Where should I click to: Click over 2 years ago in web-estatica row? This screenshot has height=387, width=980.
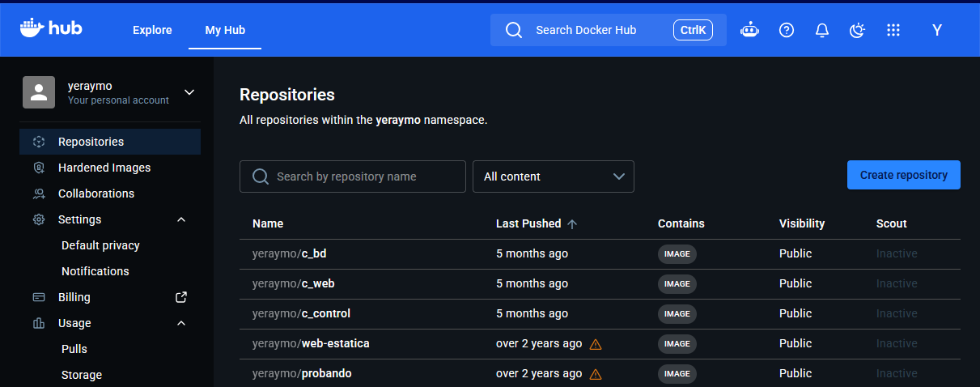[x=539, y=343]
